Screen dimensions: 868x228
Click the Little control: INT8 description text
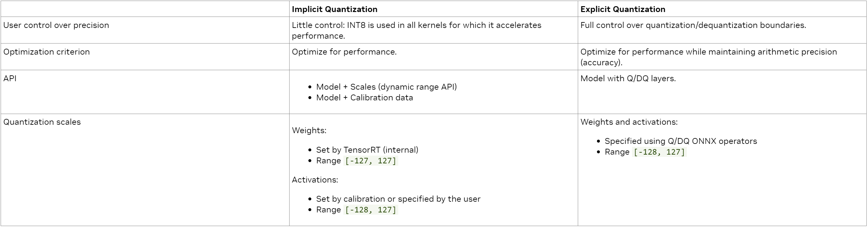pyautogui.click(x=416, y=31)
